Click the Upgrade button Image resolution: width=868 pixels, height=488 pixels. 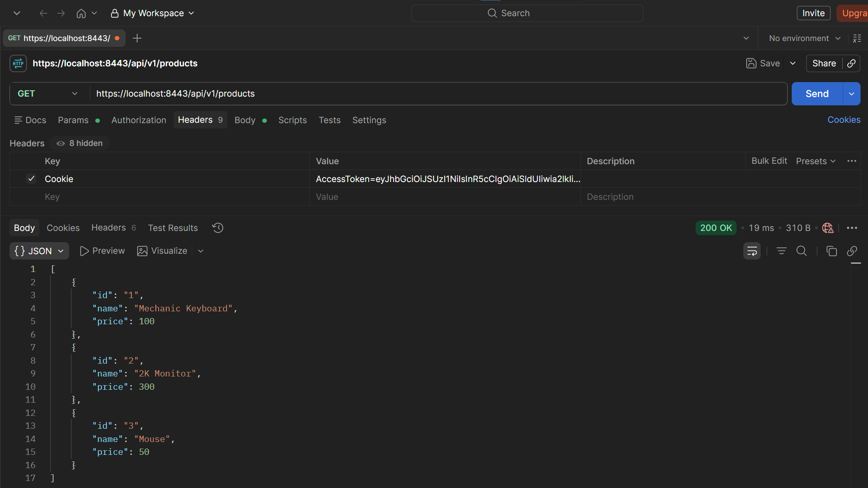pyautogui.click(x=853, y=13)
